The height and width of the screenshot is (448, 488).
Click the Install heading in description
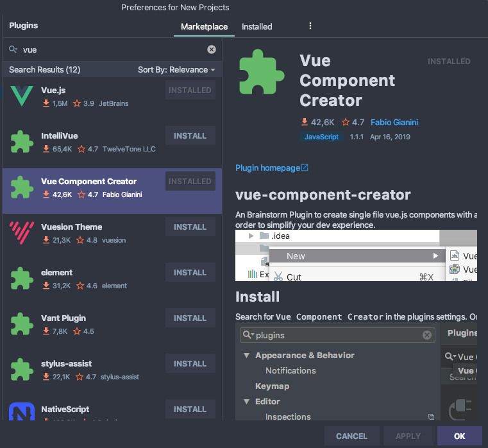pos(257,297)
